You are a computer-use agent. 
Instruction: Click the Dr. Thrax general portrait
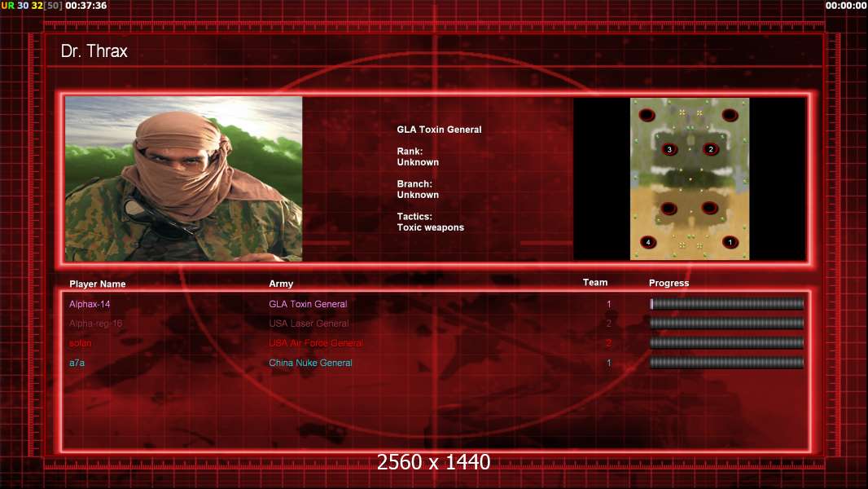pyautogui.click(x=184, y=178)
